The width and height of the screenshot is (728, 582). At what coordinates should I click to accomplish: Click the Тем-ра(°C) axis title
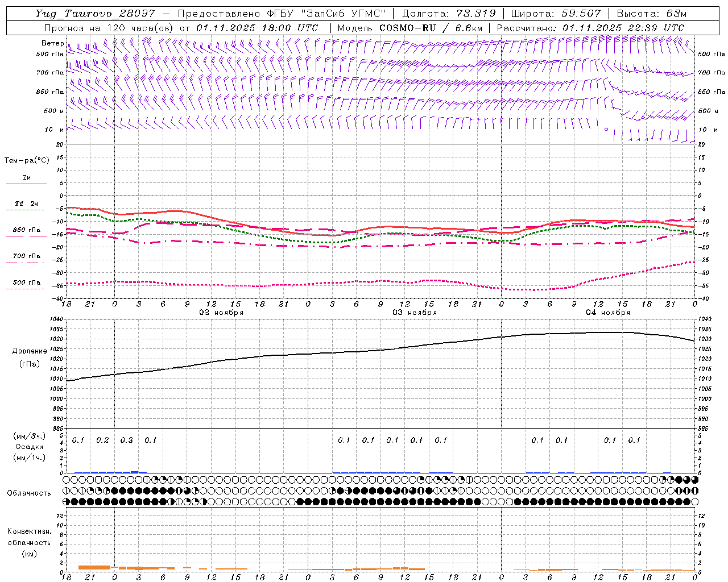27,161
